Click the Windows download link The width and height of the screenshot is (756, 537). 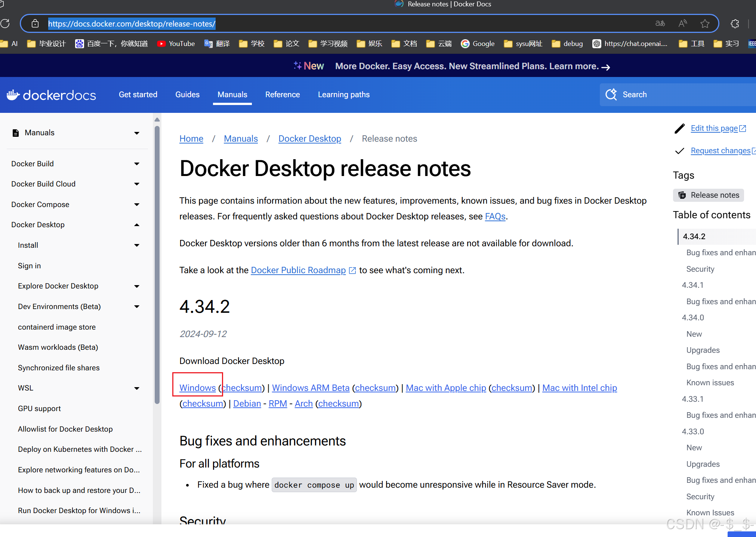(198, 388)
